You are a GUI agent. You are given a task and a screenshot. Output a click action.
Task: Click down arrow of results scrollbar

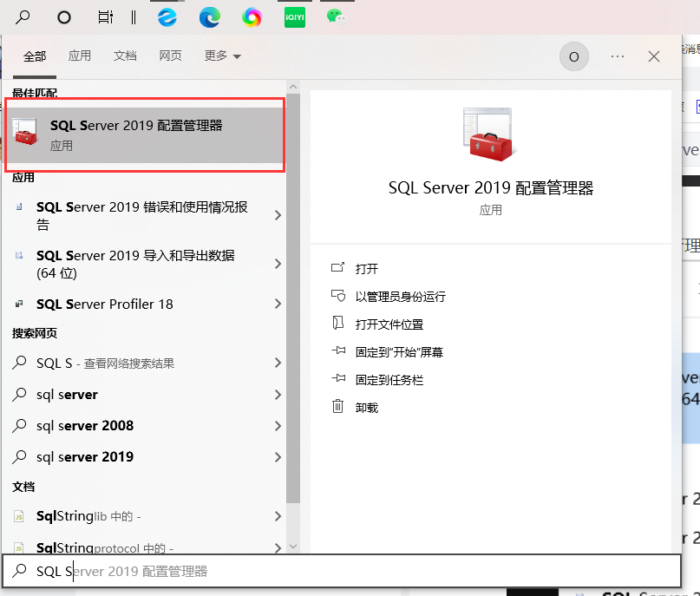coord(293,547)
